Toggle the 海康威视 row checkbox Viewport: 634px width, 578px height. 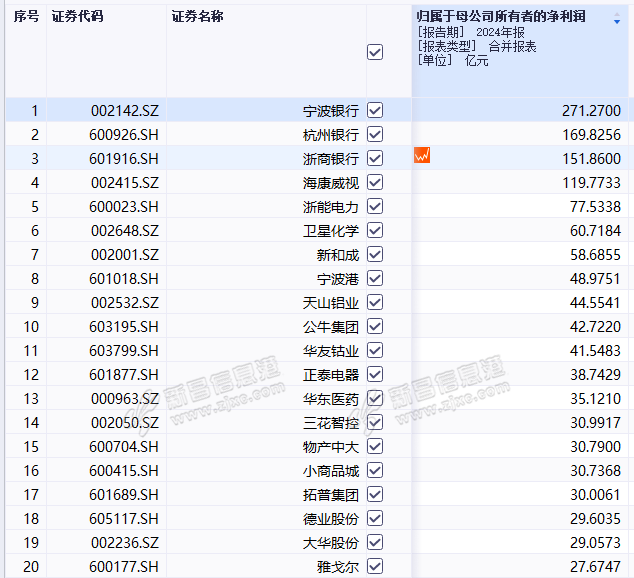(375, 182)
